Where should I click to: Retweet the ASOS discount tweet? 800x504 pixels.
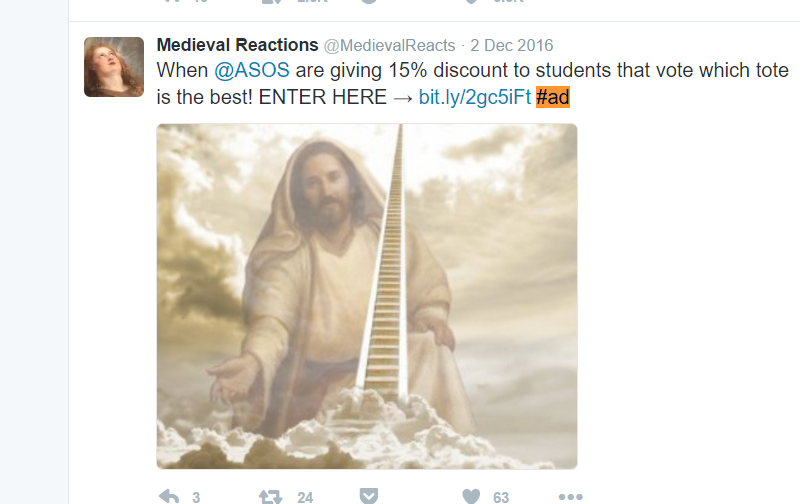coord(270,496)
